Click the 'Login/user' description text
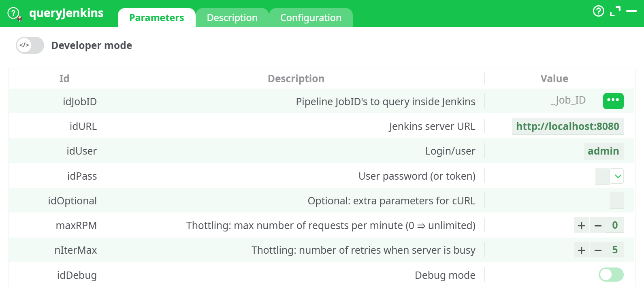The height and width of the screenshot is (295, 644). [x=450, y=151]
